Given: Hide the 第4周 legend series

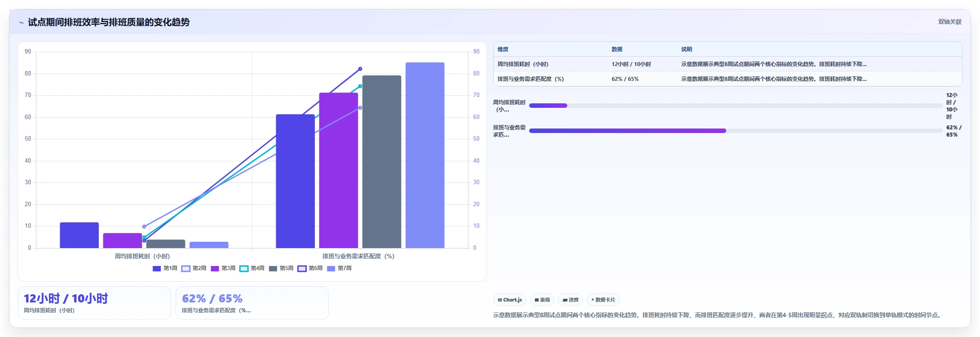Looking at the screenshot, I should [252, 268].
